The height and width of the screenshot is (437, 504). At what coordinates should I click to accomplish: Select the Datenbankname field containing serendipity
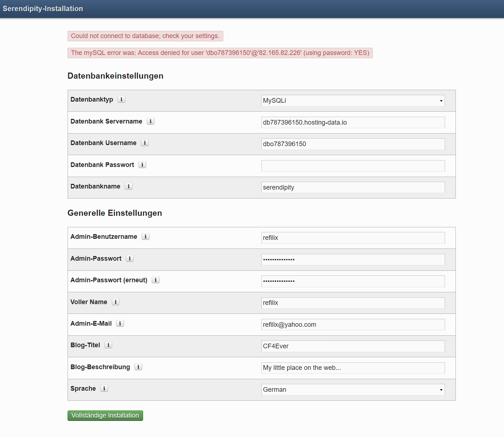(353, 187)
